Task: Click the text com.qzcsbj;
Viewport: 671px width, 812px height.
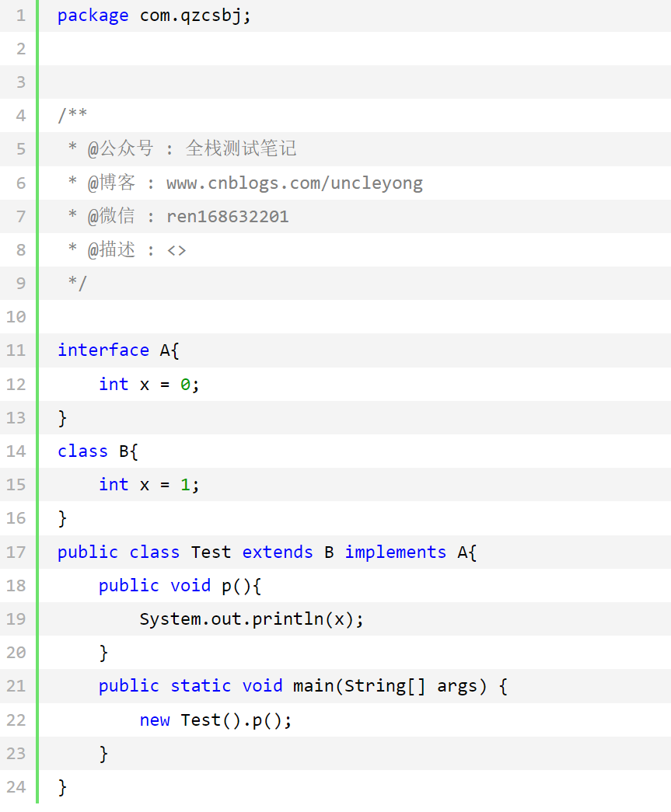Action: 195,16
